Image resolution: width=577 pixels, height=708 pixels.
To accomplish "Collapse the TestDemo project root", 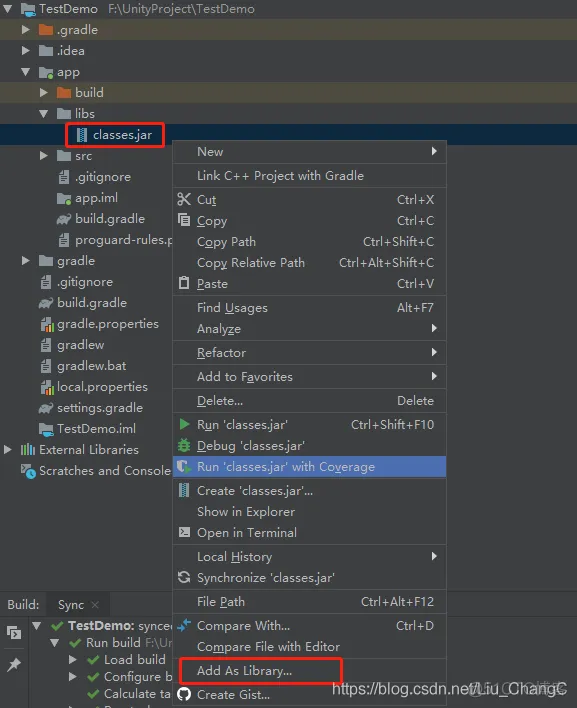I will [x=8, y=9].
